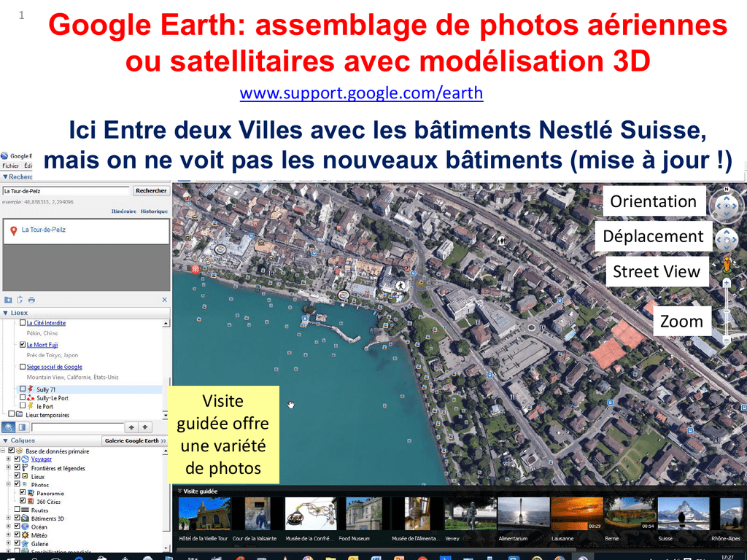Screen dimensions: 747x560
Task: Collapse the Rechercher panel triangle
Action: [x=5, y=176]
